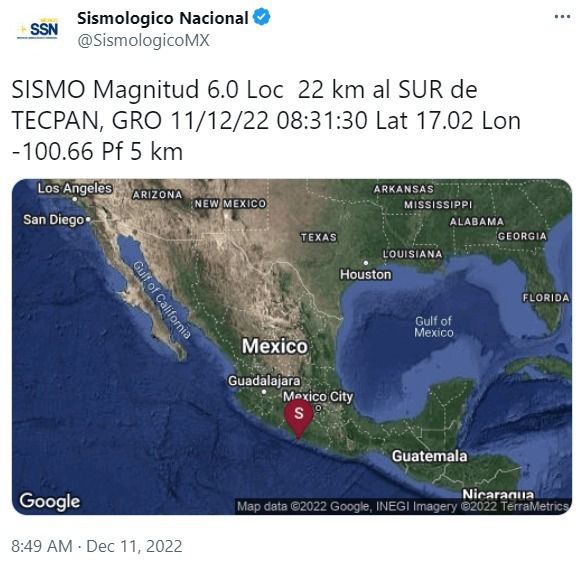Click the Gulf of Mexico label
This screenshot has height=573, width=584.
click(434, 327)
